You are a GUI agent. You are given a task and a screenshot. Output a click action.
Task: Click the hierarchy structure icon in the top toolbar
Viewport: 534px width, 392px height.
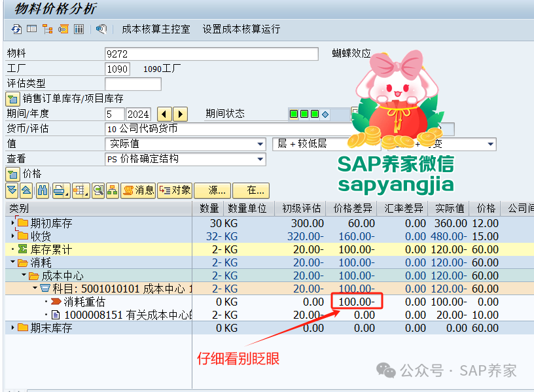coord(47,29)
